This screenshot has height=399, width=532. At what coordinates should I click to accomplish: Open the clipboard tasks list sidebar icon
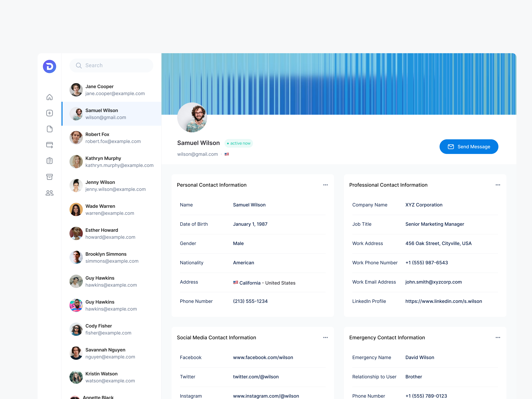point(49,161)
